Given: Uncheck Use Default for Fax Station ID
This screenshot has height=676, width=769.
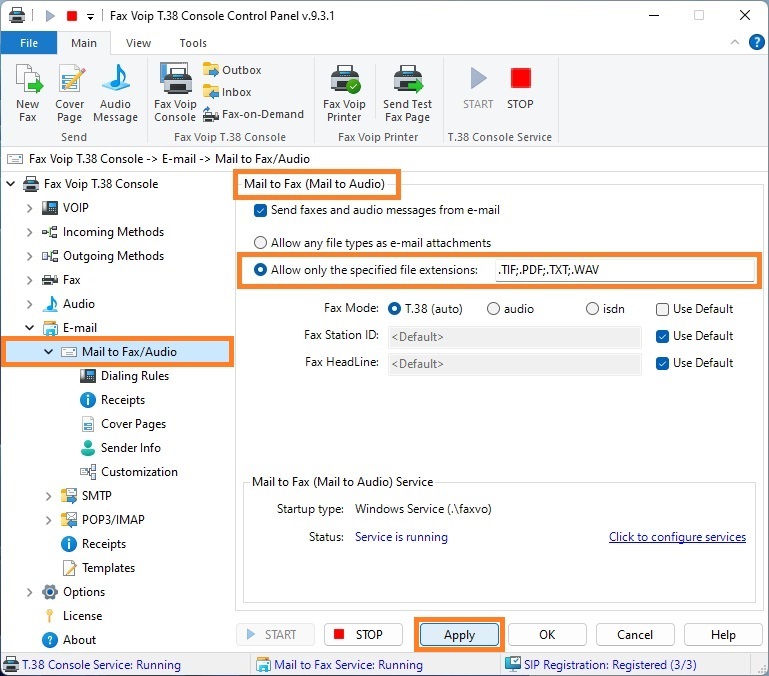Looking at the screenshot, I should click(662, 336).
